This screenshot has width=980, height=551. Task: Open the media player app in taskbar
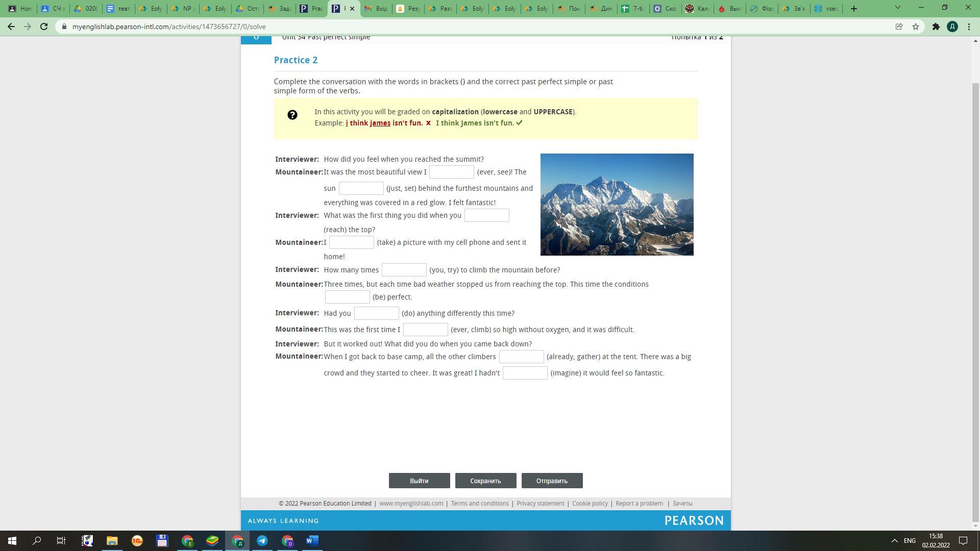(87, 541)
